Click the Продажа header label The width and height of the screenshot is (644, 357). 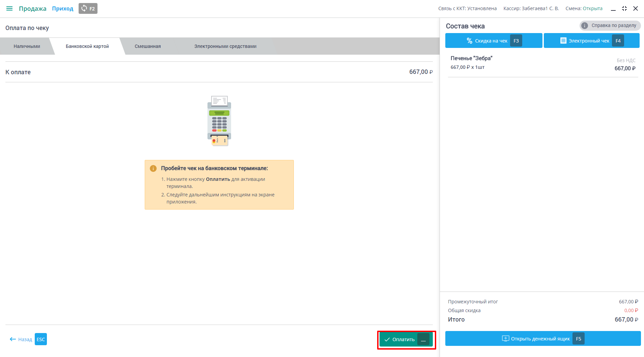coord(33,8)
